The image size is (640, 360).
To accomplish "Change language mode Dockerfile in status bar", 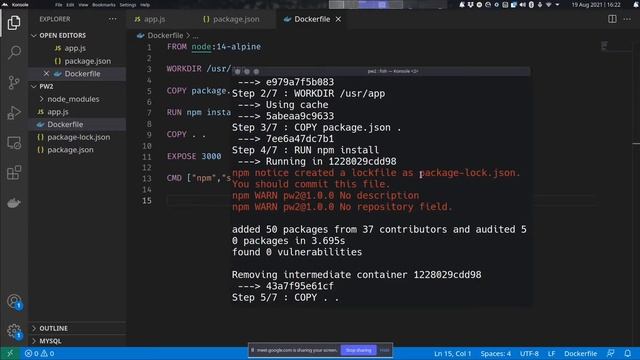I will pos(580,353).
